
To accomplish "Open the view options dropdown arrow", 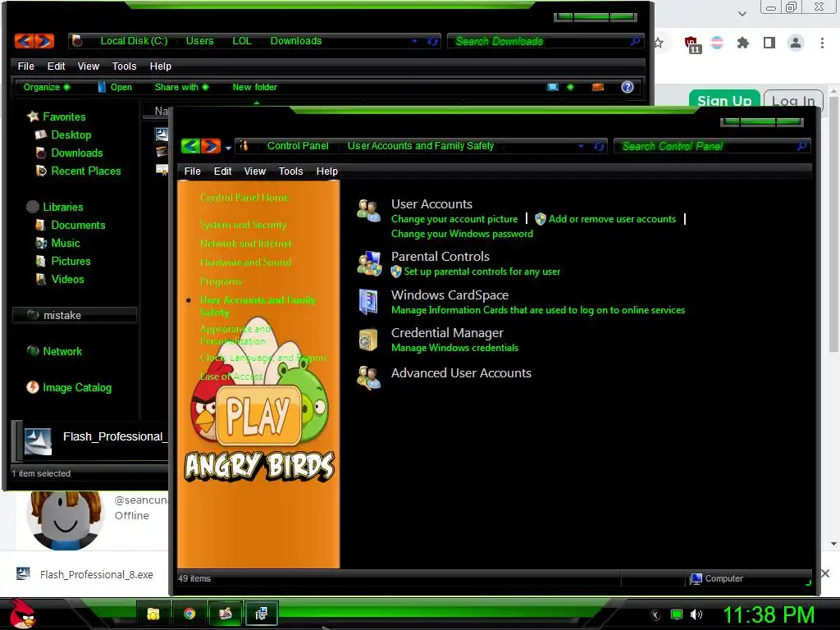I will point(570,87).
